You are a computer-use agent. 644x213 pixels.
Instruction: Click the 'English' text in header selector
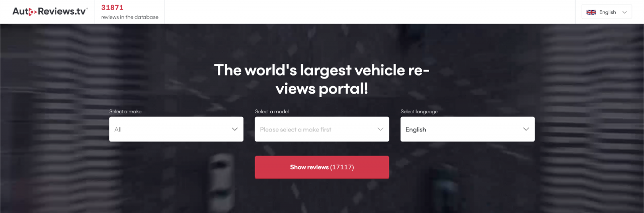pos(608,12)
